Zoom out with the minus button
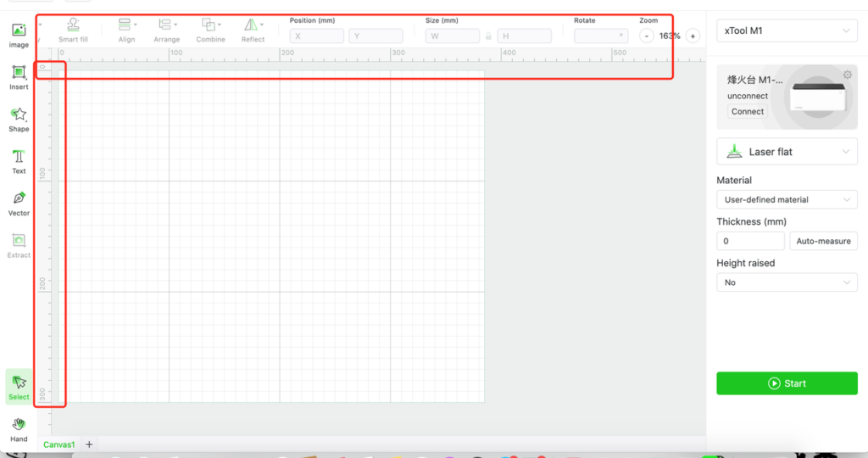Screen dimensions: 868x458 tap(646, 36)
